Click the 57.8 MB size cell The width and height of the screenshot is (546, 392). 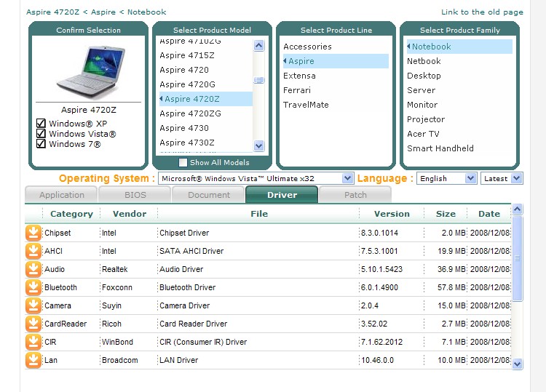(x=451, y=288)
